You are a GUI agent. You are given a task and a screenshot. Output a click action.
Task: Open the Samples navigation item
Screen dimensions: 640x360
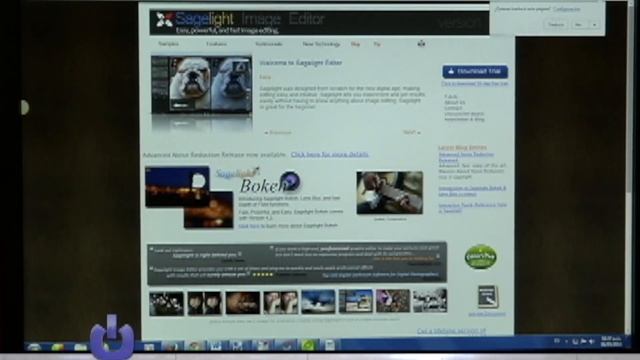(168, 44)
